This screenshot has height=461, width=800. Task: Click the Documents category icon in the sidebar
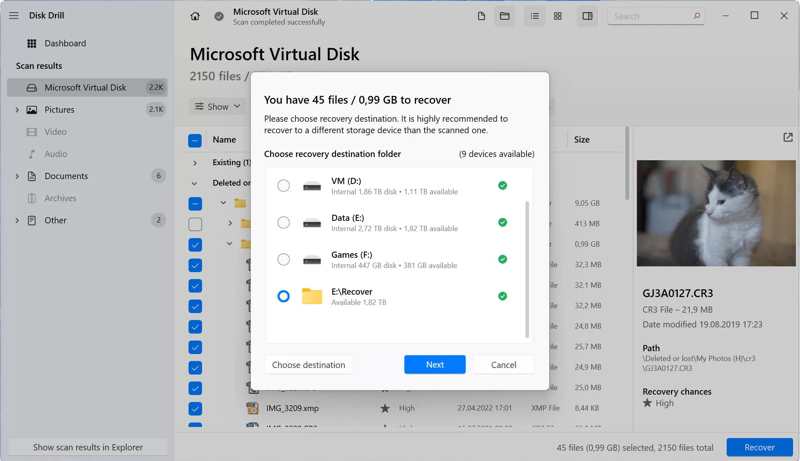coord(32,176)
